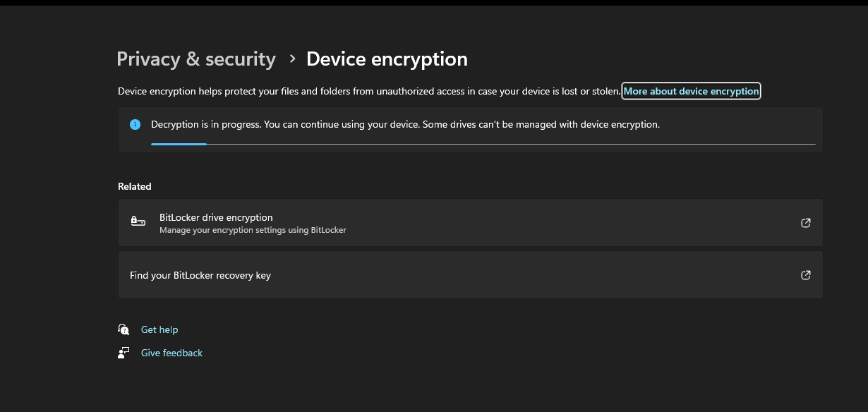This screenshot has width=868, height=412.
Task: Open BitLocker drive encryption settings
Action: coord(216,217)
